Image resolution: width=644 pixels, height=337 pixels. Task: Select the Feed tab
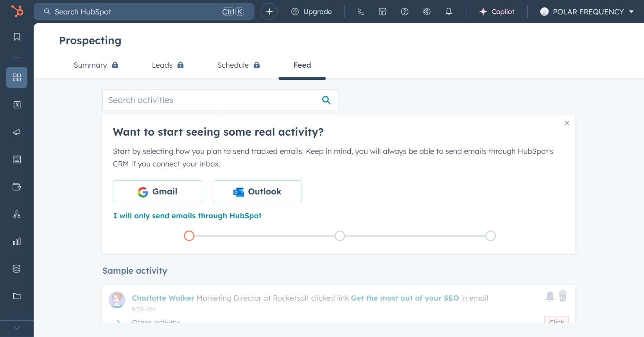click(302, 65)
